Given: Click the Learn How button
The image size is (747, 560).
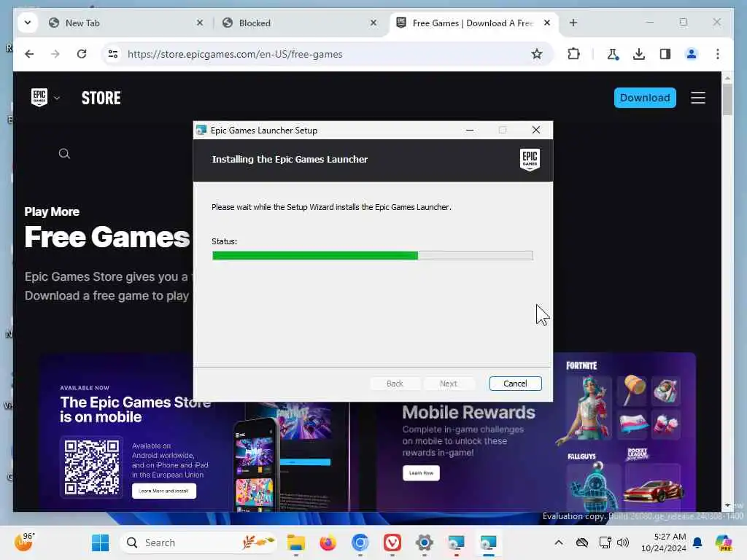Looking at the screenshot, I should 421,472.
